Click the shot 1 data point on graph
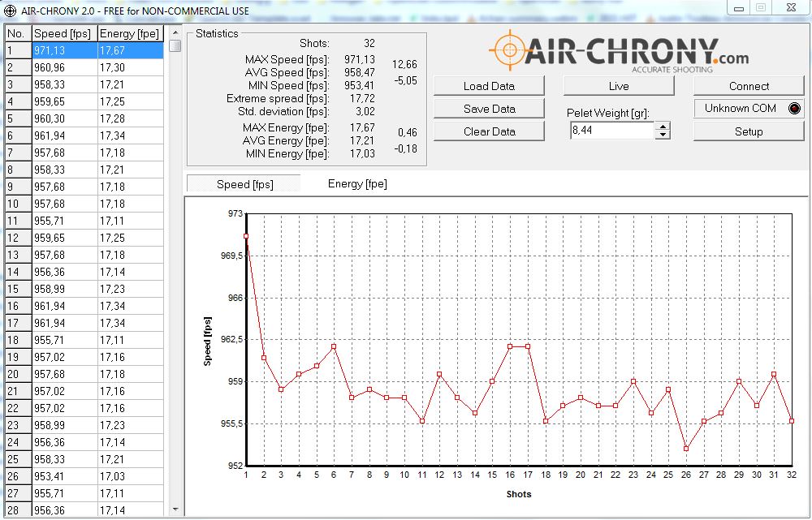812x520 pixels. tap(246, 236)
